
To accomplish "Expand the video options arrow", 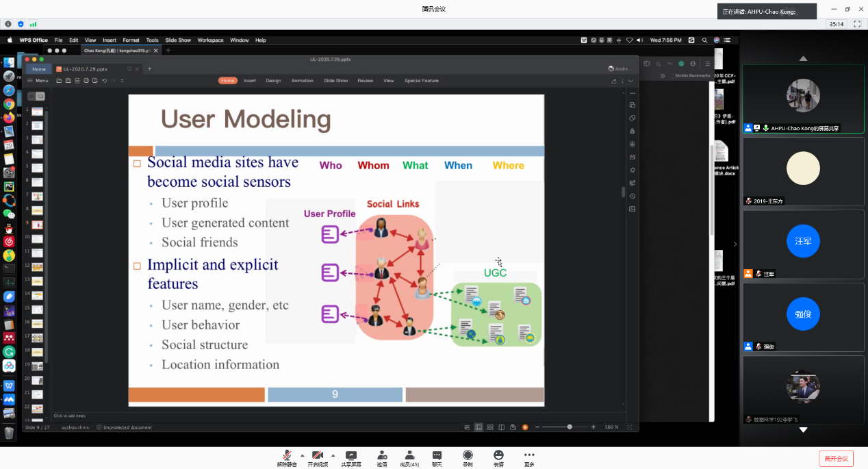I will coord(333,455).
